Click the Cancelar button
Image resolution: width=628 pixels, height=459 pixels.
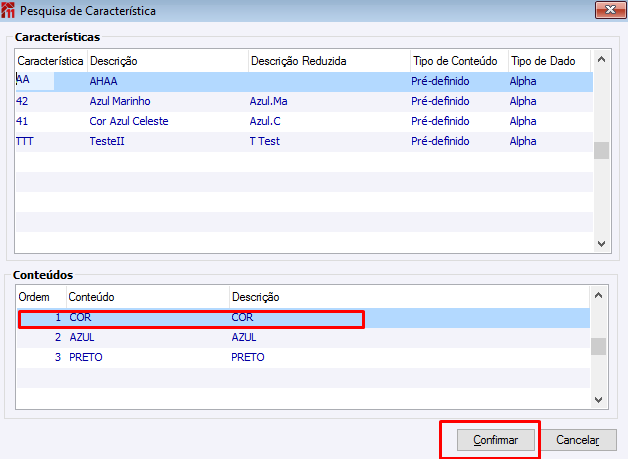pyautogui.click(x=578, y=440)
